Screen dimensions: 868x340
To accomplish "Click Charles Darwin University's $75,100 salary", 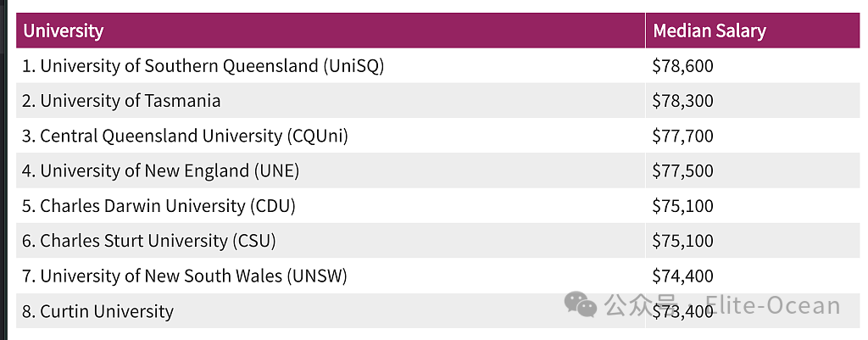I will coord(682,206).
